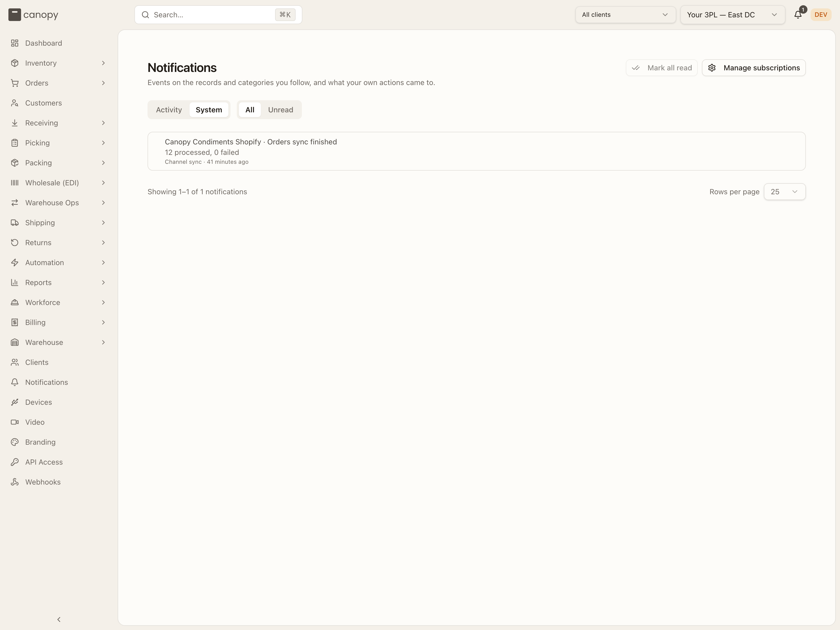Viewport: 840px width, 630px height.
Task: Click the DEV user badge
Action: tap(821, 15)
